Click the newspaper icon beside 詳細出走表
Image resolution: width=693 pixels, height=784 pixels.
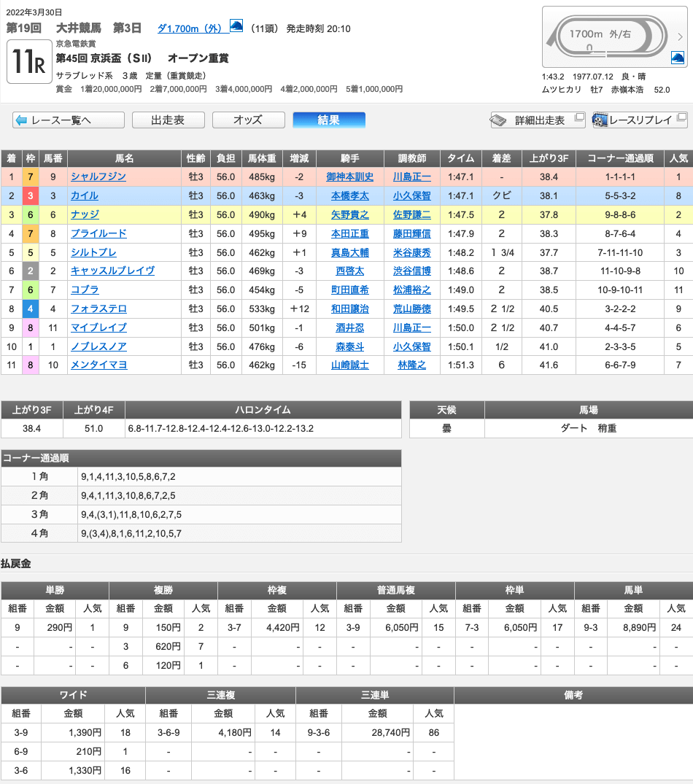(x=499, y=120)
